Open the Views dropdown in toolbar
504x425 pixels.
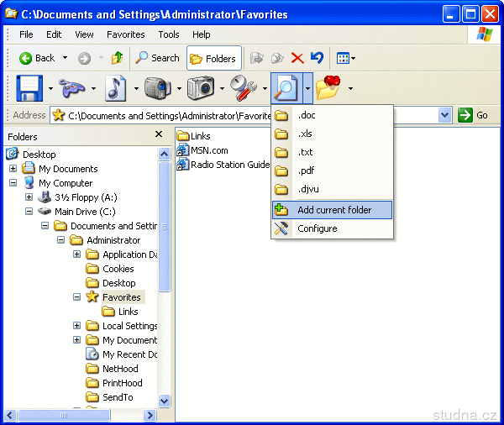pyautogui.click(x=345, y=58)
